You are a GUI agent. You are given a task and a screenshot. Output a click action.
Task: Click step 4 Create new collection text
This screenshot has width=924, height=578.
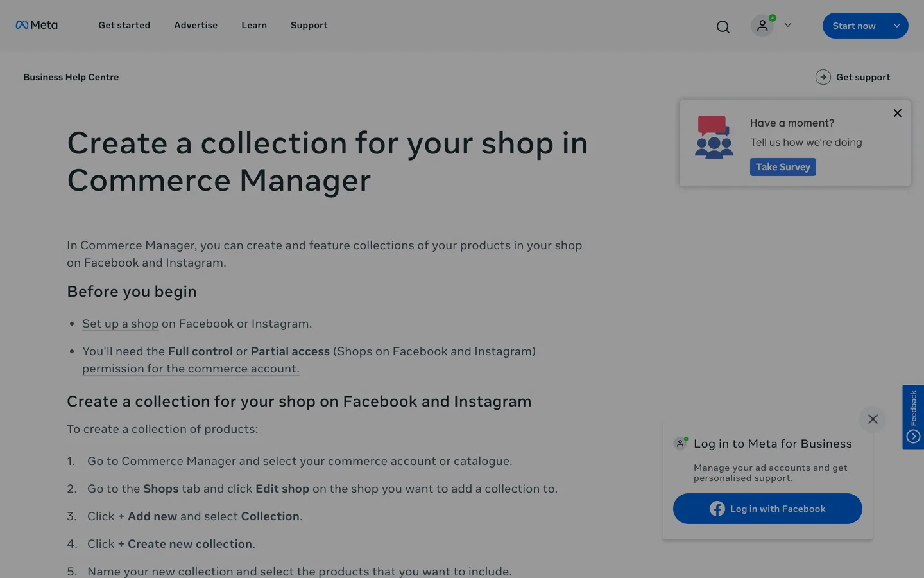coord(171,544)
